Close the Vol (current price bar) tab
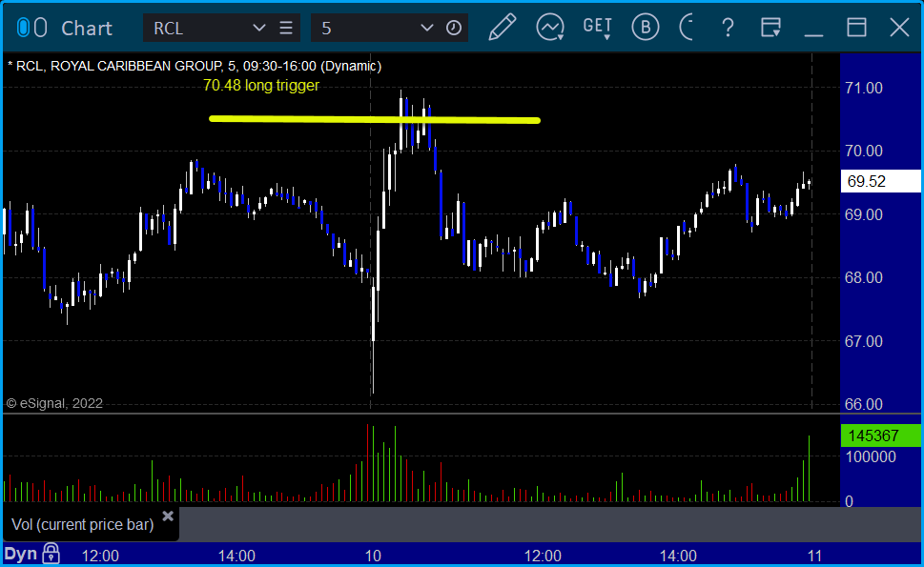Viewport: 924px width, 567px height. (168, 516)
